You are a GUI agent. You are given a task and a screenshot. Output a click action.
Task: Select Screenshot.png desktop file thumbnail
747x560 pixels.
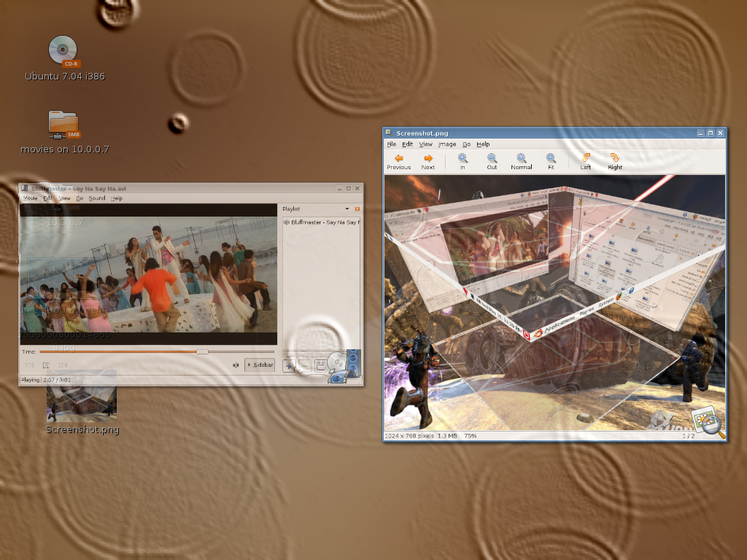(82, 403)
